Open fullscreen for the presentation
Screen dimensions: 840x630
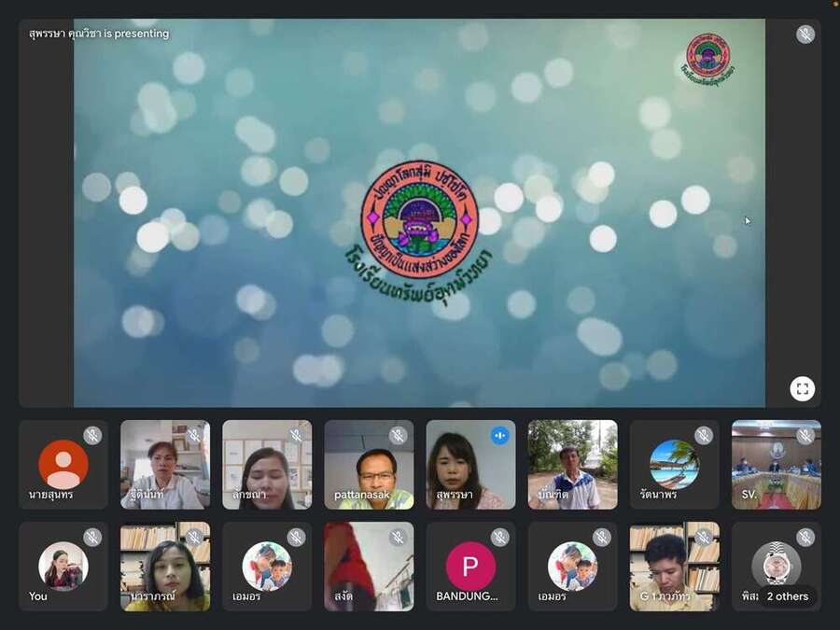click(802, 389)
